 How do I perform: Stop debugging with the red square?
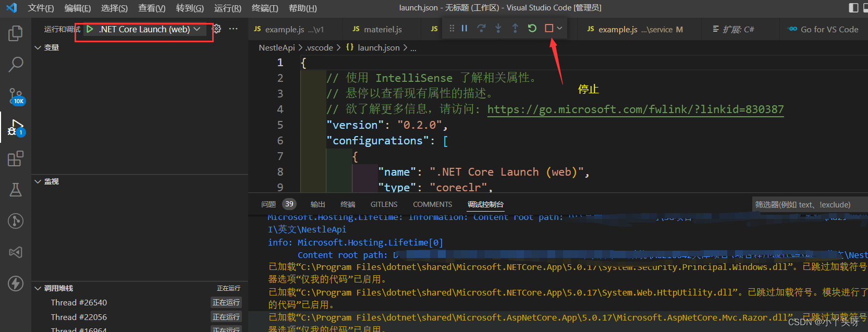549,29
